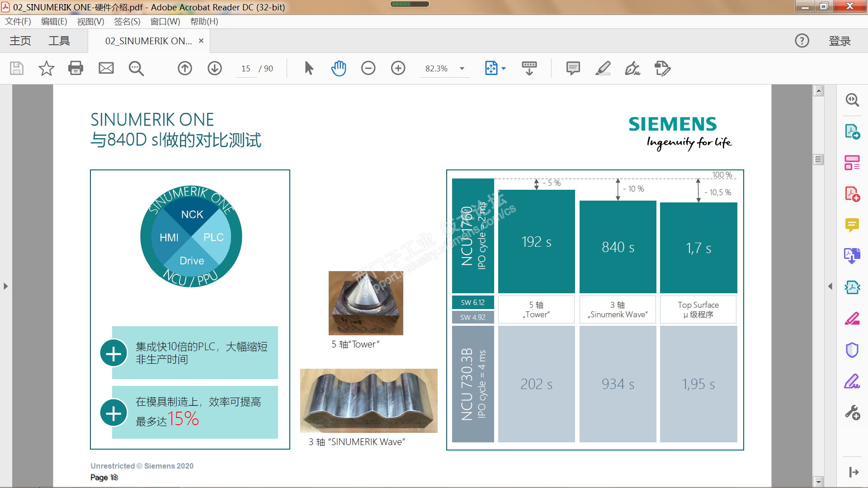Activate the arrow selection tool
This screenshot has width=868, height=488.
point(309,68)
